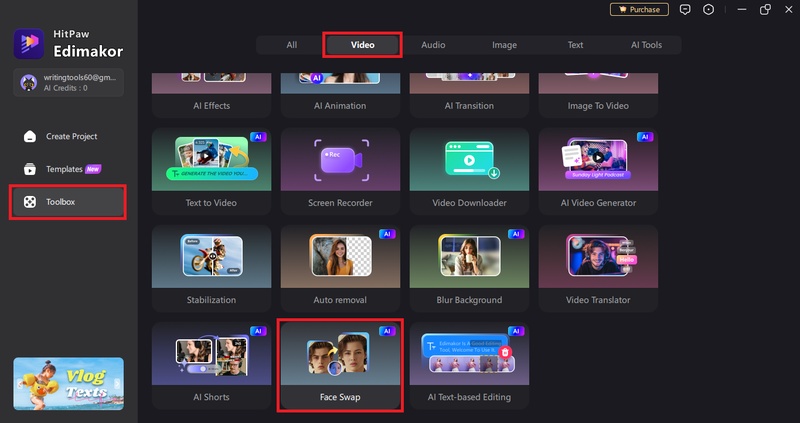
Task: Click the Create Project home icon
Action: [30, 136]
